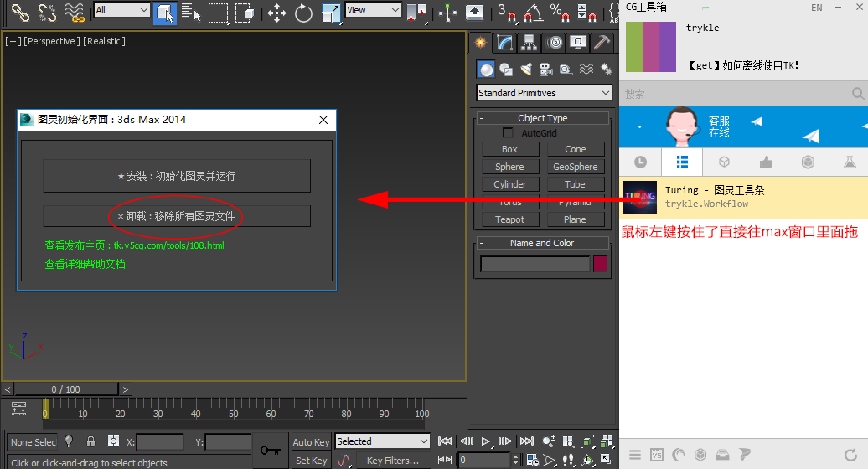Select the list tab in CG toolbox
868x469 pixels.
[682, 162]
